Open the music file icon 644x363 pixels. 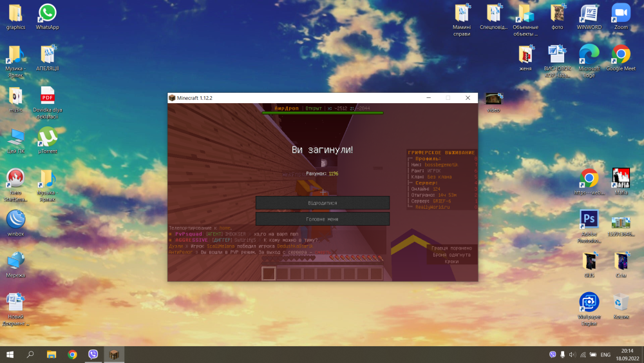tap(15, 100)
